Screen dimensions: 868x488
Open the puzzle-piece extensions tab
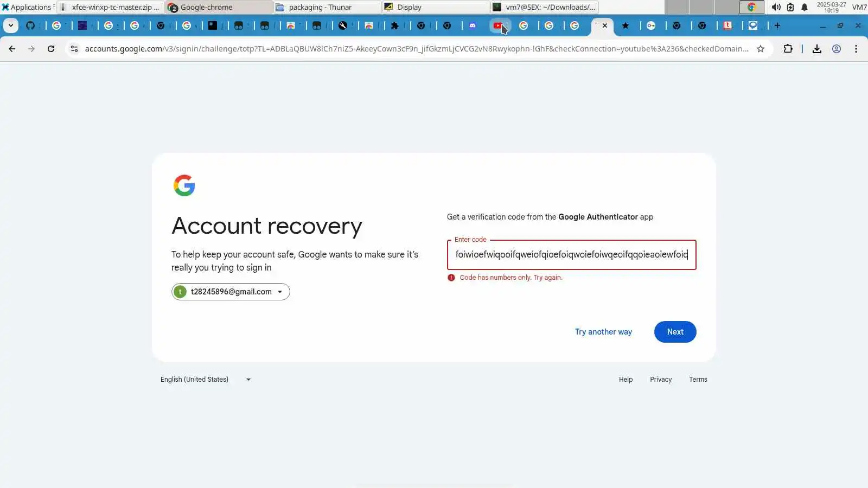click(x=395, y=25)
